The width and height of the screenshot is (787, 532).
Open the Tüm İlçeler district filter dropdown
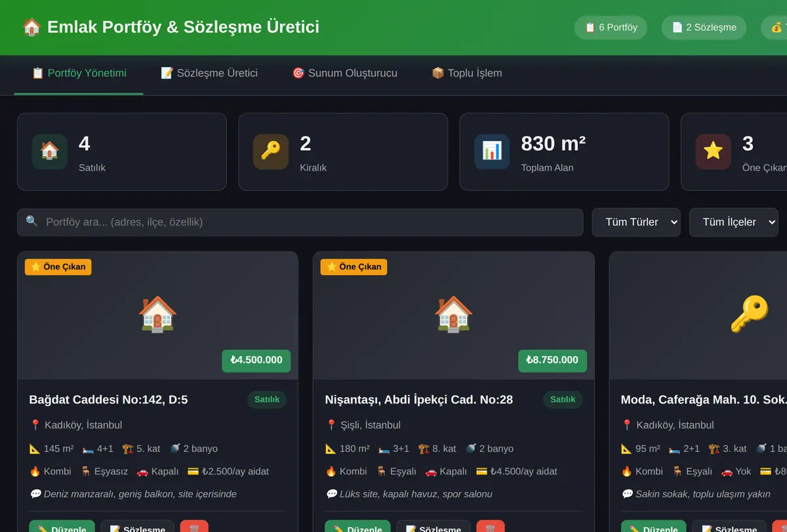734,222
